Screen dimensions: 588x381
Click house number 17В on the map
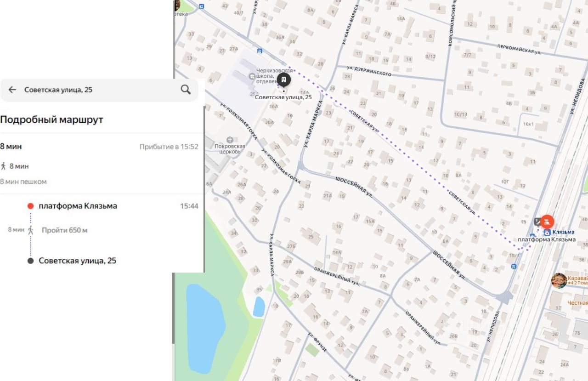[x=277, y=361]
